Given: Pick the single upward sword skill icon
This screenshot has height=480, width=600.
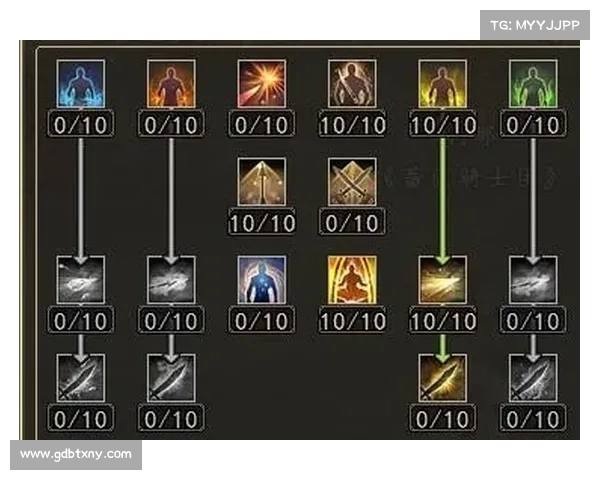Looking at the screenshot, I should [262, 182].
